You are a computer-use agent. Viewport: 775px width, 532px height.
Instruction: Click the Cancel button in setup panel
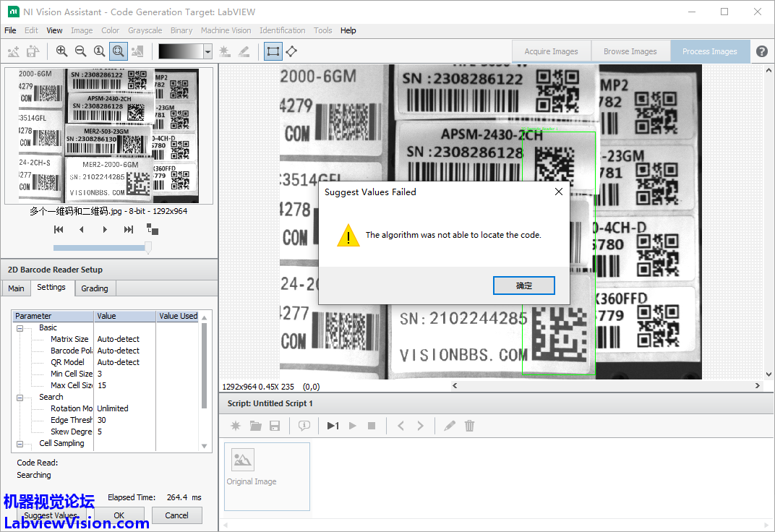(x=176, y=515)
